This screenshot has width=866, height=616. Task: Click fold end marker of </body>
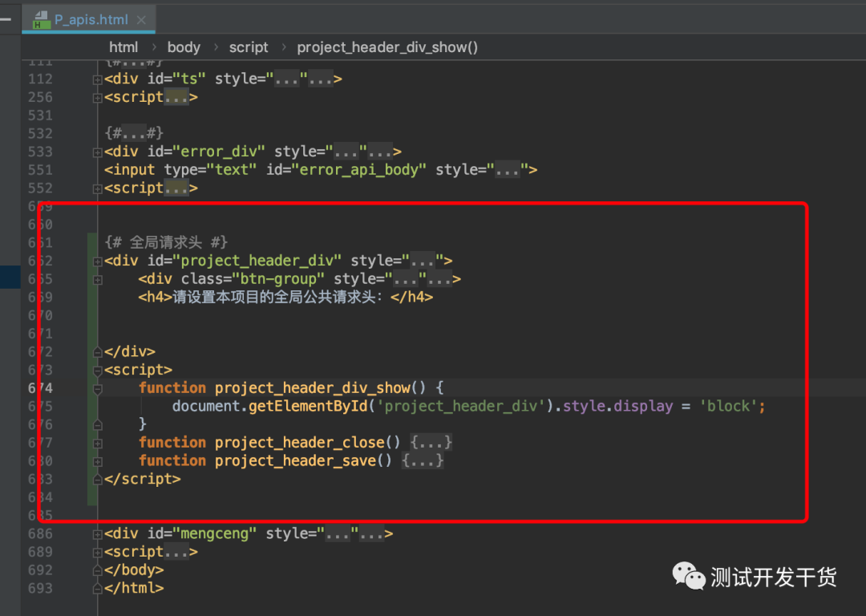pos(98,571)
